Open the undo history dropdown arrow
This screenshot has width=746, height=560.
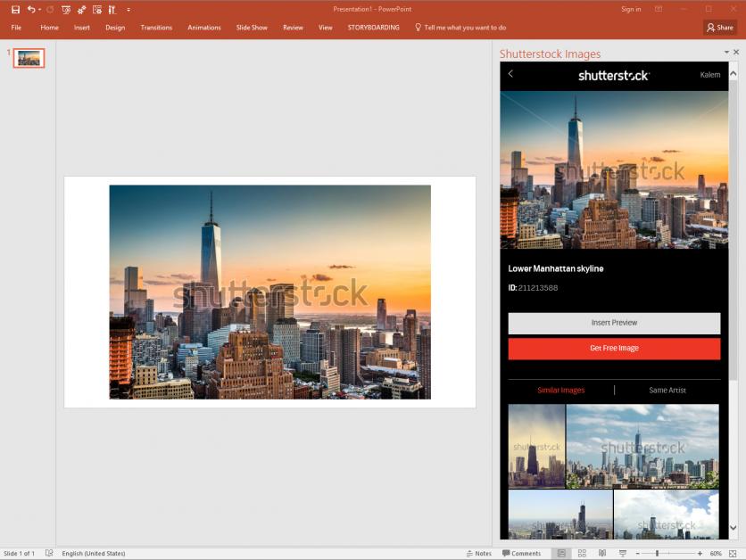pos(39,10)
